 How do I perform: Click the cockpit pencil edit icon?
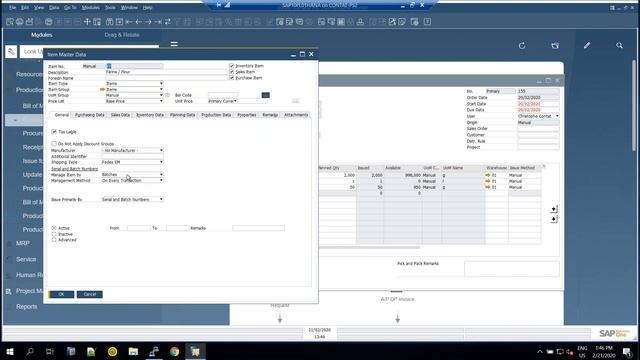pos(587,46)
